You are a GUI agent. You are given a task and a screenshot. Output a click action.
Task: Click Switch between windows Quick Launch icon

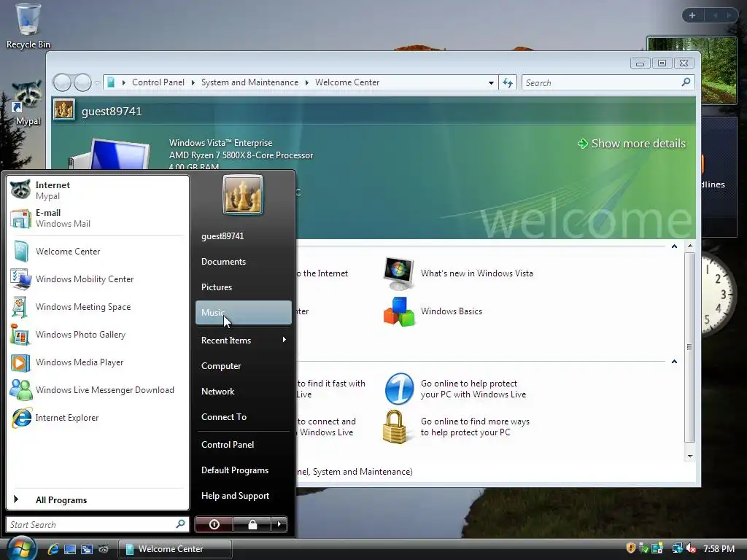coord(87,549)
